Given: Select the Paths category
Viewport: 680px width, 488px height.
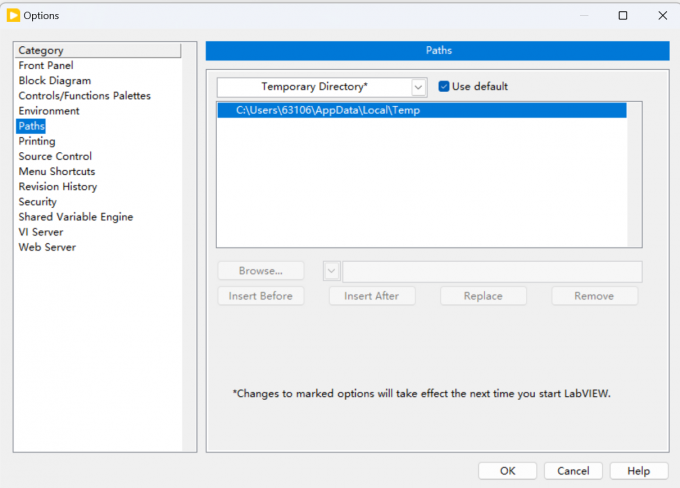Looking at the screenshot, I should pyautogui.click(x=31, y=126).
